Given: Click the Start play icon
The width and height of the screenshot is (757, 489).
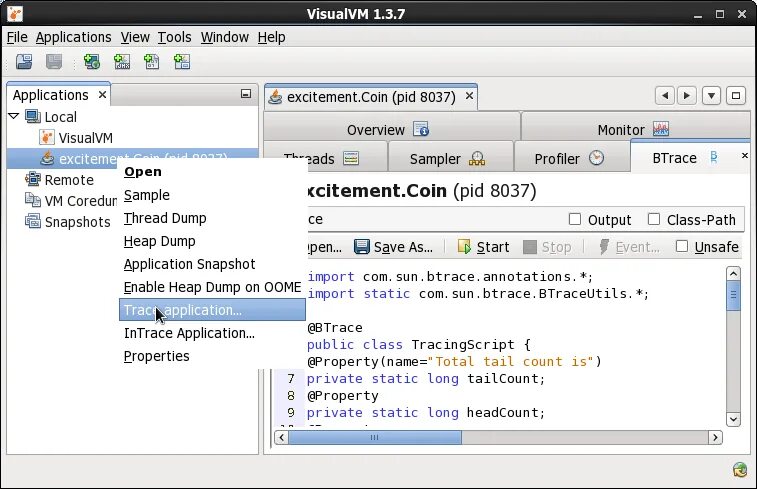Looking at the screenshot, I should (x=464, y=247).
